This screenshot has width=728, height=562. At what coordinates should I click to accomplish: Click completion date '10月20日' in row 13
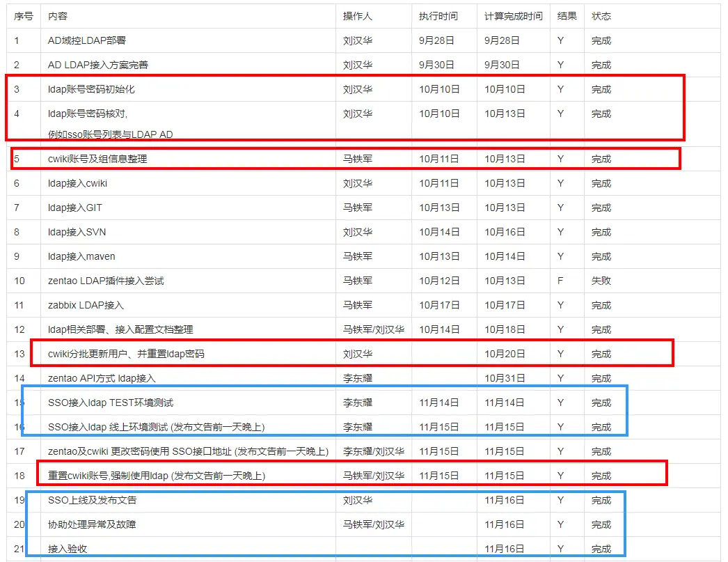[x=505, y=354]
